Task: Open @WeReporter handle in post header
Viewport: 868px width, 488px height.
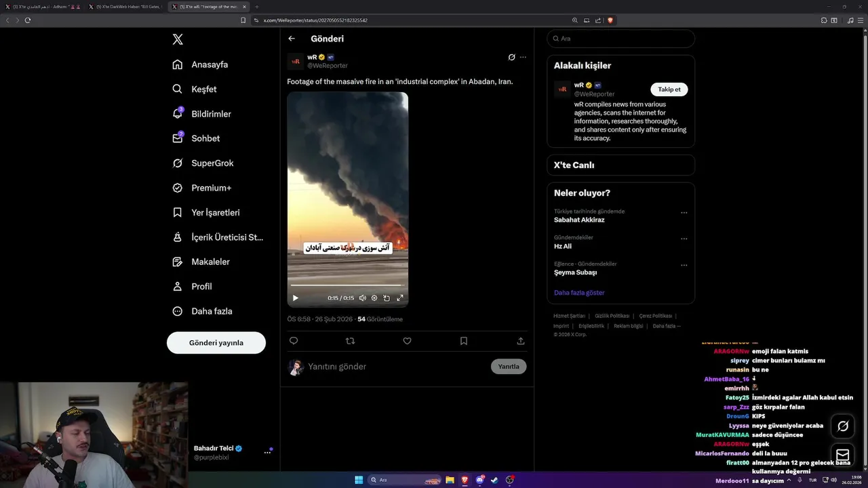Action: tap(328, 66)
